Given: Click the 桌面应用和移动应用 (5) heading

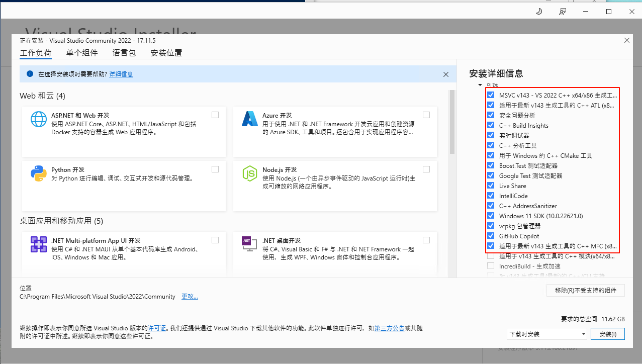Looking at the screenshot, I should point(61,221).
